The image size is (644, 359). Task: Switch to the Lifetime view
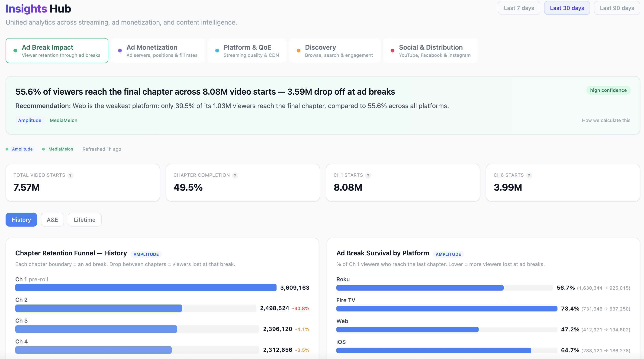[x=84, y=219]
